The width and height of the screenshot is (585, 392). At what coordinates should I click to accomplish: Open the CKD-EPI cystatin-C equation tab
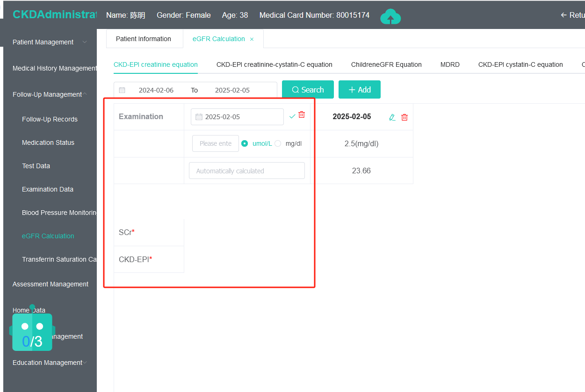click(520, 64)
